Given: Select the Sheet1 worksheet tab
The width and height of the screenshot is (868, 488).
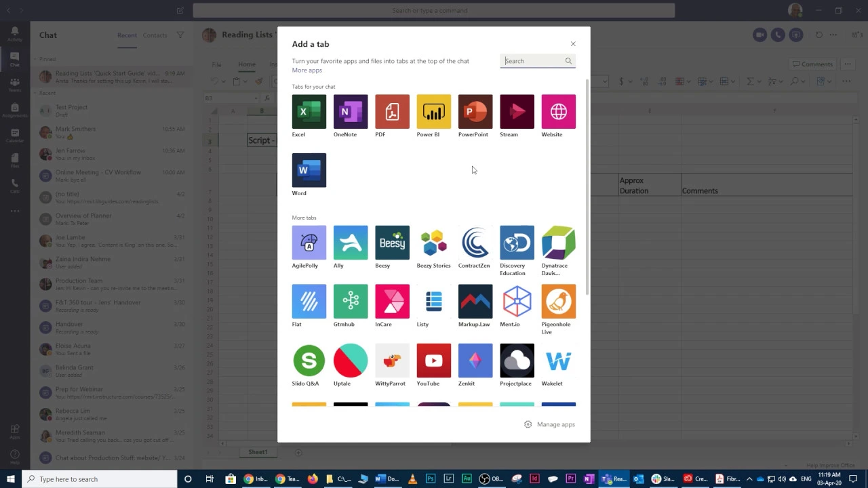Looking at the screenshot, I should pos(257,452).
